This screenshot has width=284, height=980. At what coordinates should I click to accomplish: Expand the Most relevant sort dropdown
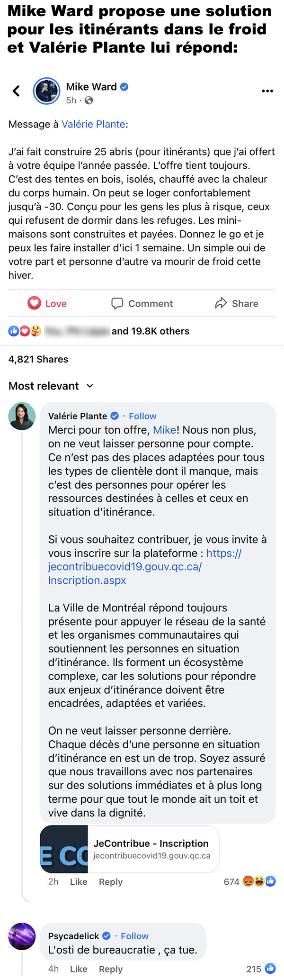coord(51,386)
